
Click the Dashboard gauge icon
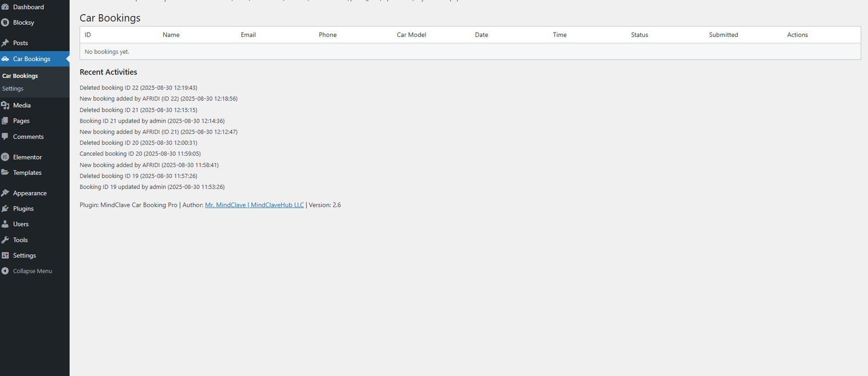coord(5,7)
